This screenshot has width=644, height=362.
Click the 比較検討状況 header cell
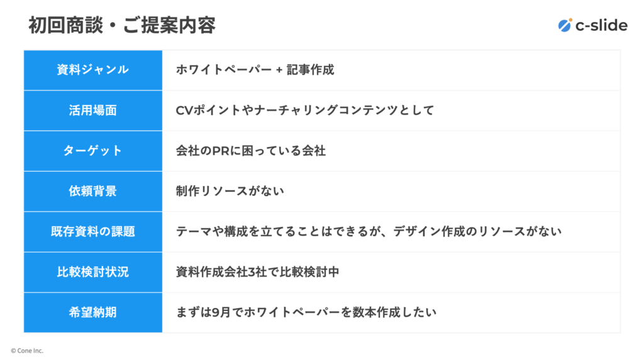[93, 272]
